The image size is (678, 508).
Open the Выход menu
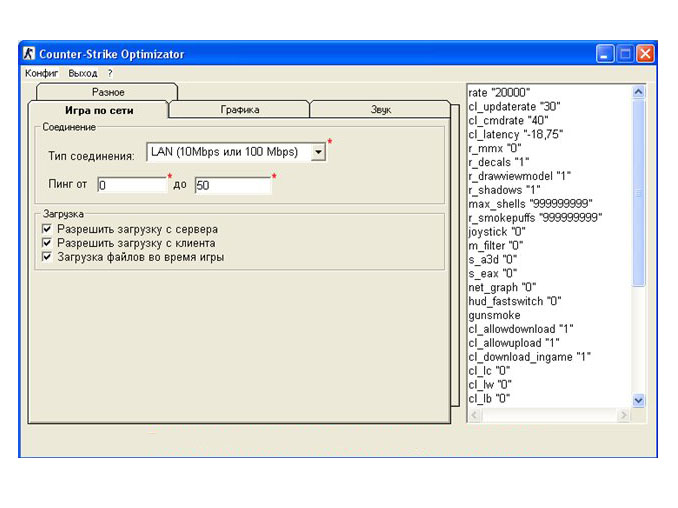pos(83,73)
